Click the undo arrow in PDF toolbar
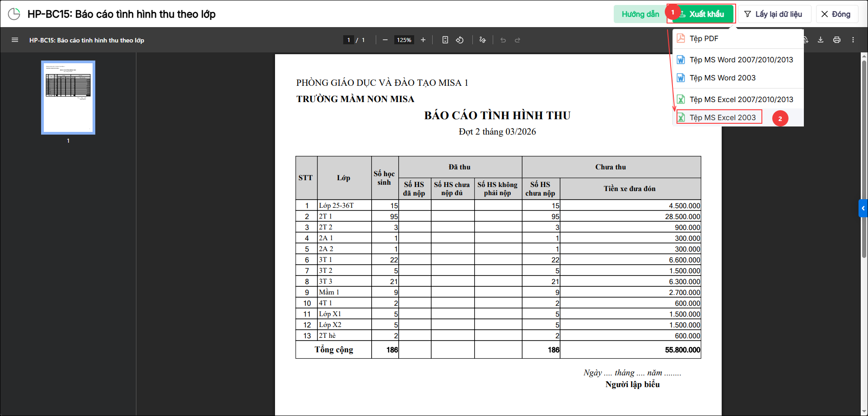The image size is (868, 416). point(503,40)
